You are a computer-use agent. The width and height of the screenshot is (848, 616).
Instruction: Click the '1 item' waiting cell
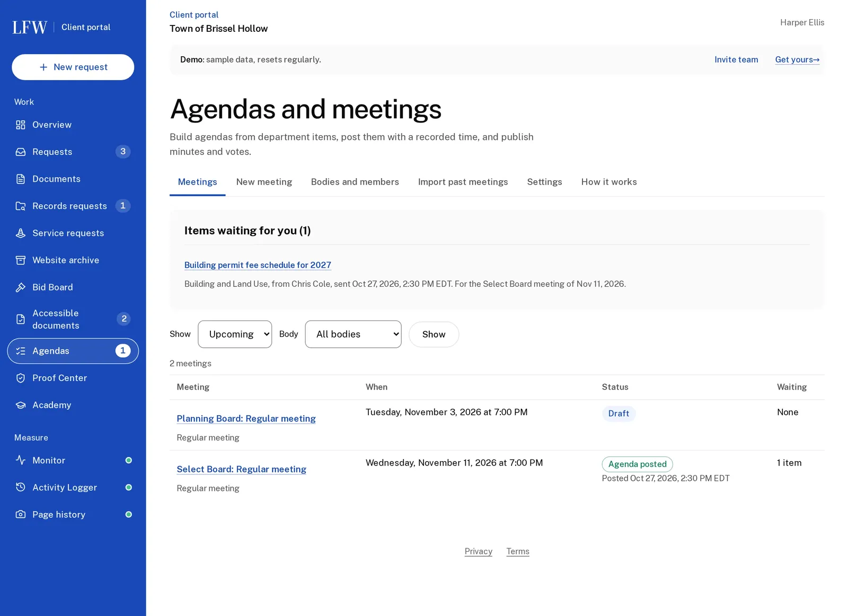[789, 463]
